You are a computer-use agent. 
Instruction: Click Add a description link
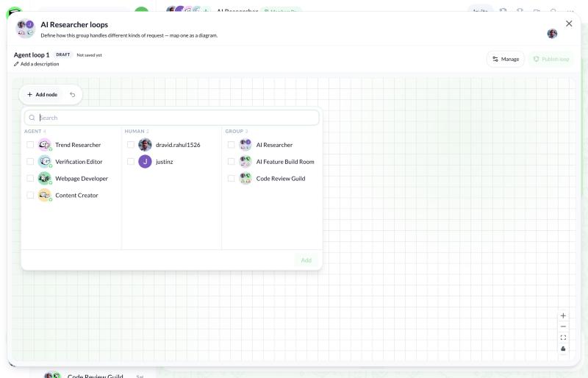pos(40,64)
